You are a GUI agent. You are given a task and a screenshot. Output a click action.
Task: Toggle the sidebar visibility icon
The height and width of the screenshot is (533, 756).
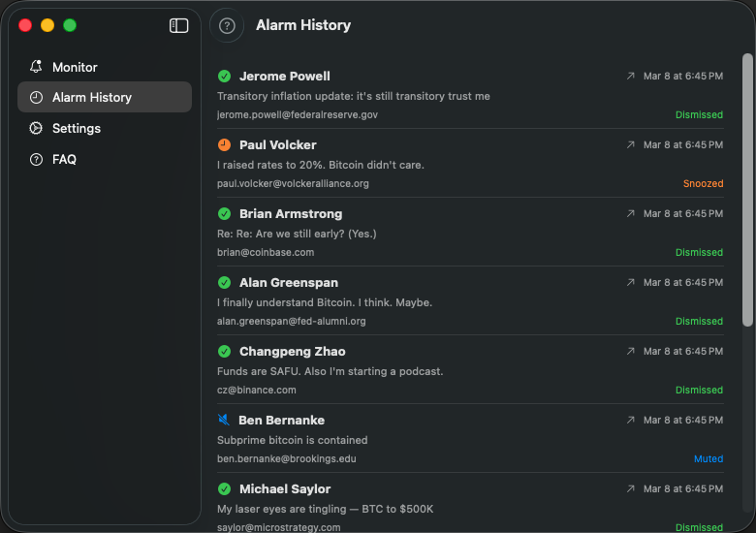[x=178, y=25]
